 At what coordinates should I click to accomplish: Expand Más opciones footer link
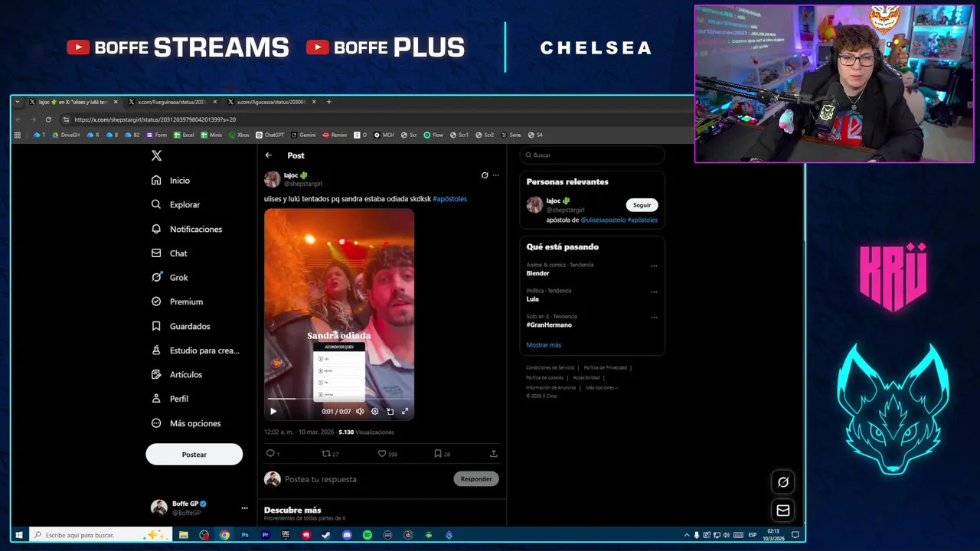602,388
